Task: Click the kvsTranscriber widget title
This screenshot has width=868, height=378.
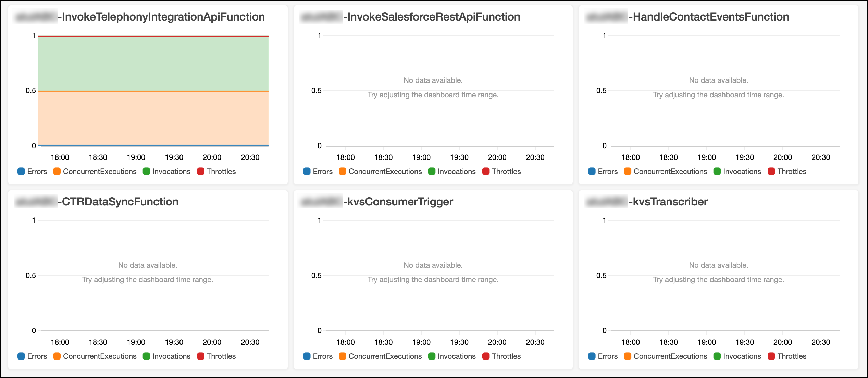Action: click(670, 202)
